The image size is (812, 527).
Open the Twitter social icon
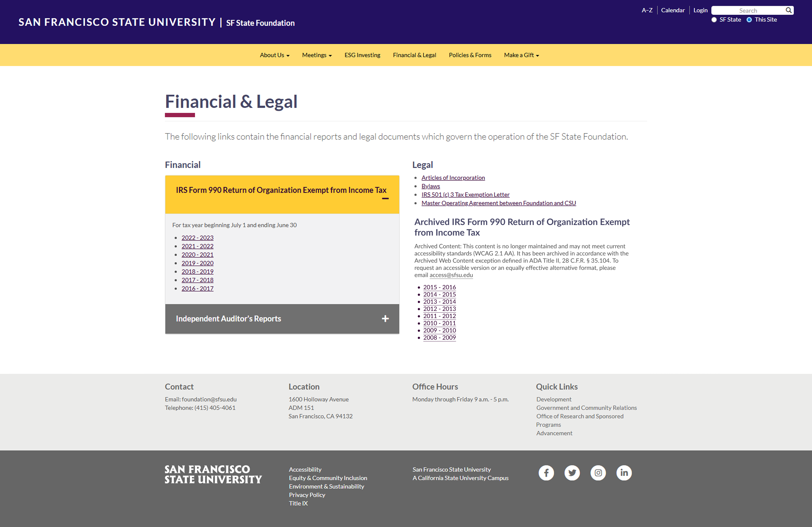pos(572,473)
